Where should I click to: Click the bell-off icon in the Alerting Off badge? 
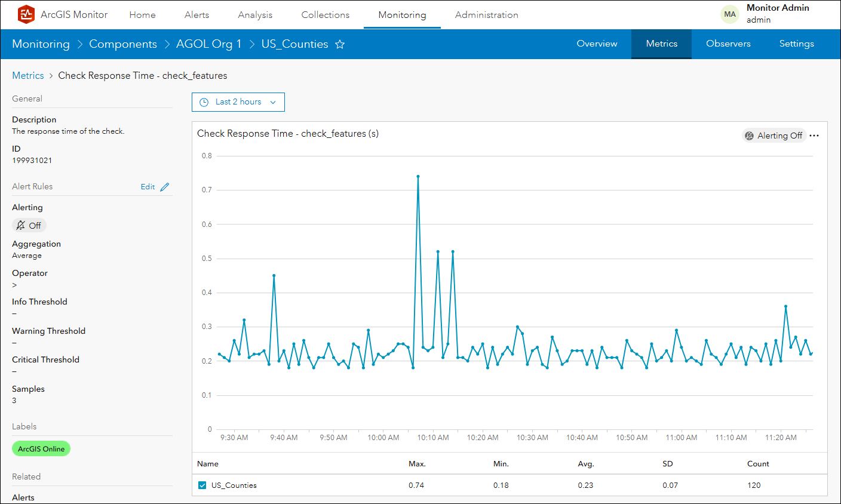(749, 136)
